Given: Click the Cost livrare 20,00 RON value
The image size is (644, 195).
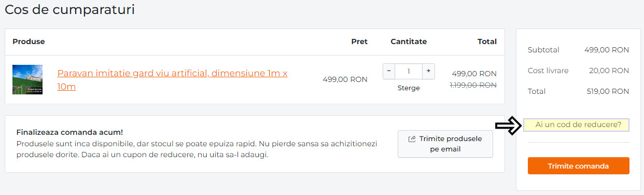Looking at the screenshot, I should [609, 71].
